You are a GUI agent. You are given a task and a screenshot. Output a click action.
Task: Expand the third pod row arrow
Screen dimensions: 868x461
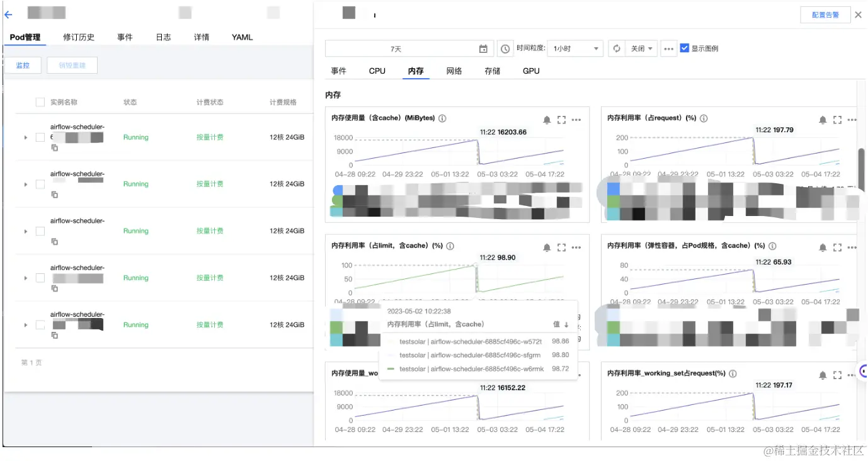coord(26,231)
